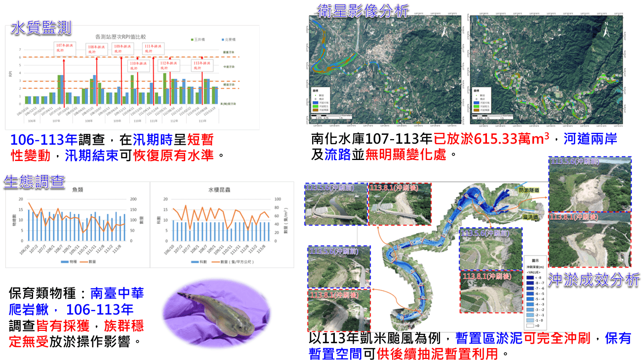Click the 107年排洪放淤 annotation box
Viewport: 644px width, 360px height.
(64, 48)
